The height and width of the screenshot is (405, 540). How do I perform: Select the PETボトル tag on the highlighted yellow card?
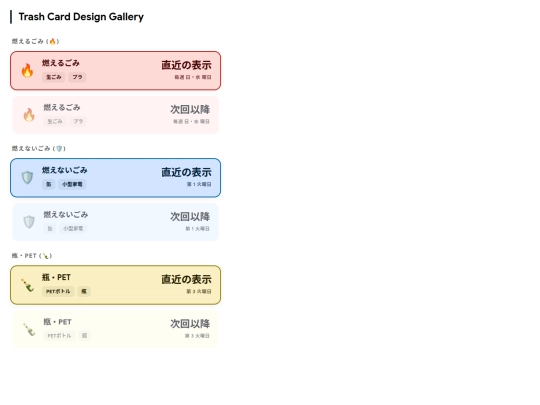tap(58, 291)
